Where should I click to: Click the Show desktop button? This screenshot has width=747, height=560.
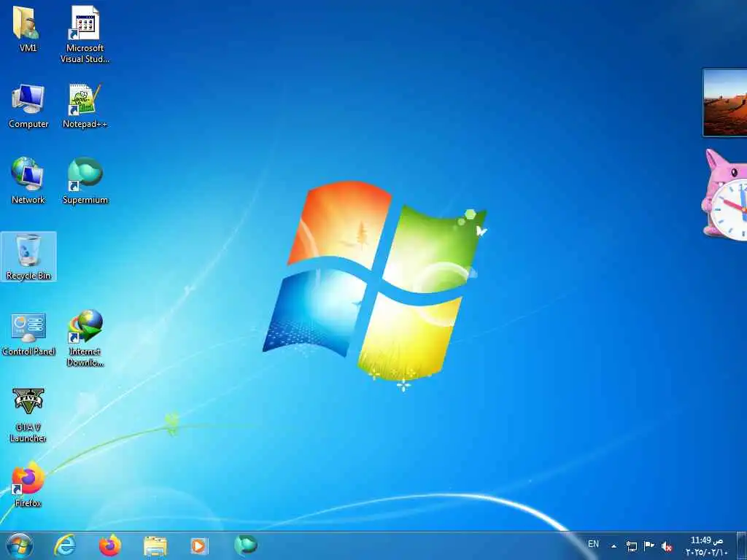click(741, 545)
